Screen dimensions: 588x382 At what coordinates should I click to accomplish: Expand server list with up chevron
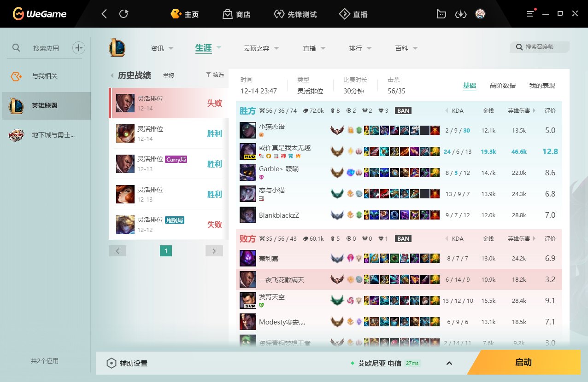449,363
